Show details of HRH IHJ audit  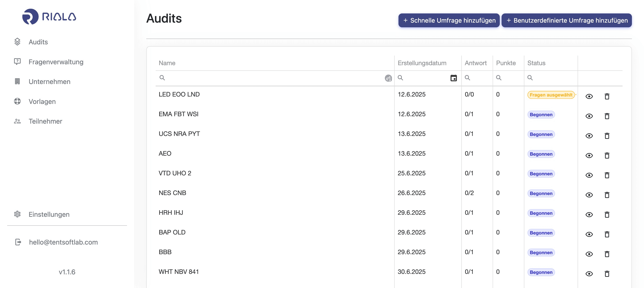tap(589, 215)
